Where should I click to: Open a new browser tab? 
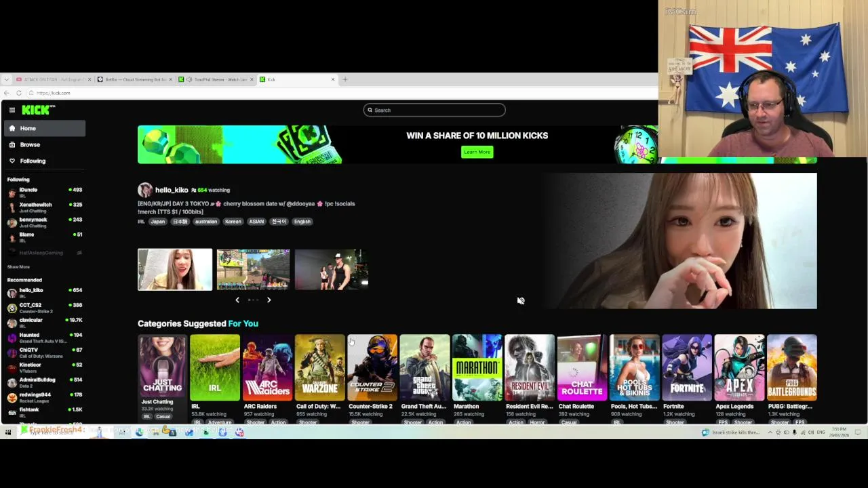[344, 79]
